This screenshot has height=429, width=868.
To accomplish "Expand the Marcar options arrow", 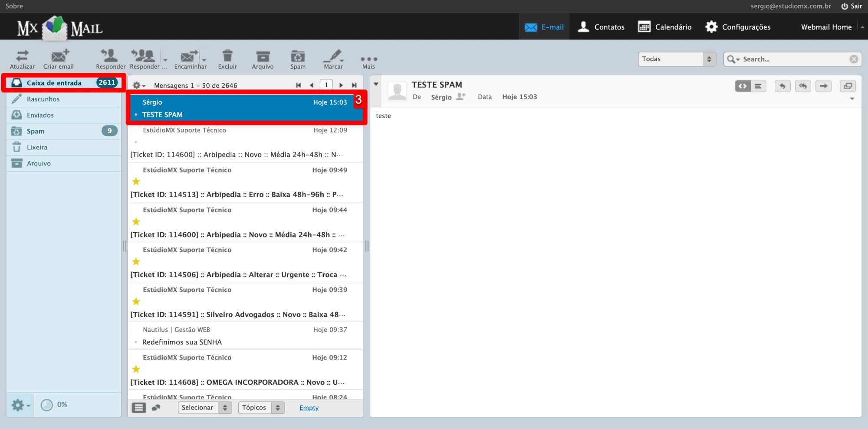I will click(x=342, y=61).
